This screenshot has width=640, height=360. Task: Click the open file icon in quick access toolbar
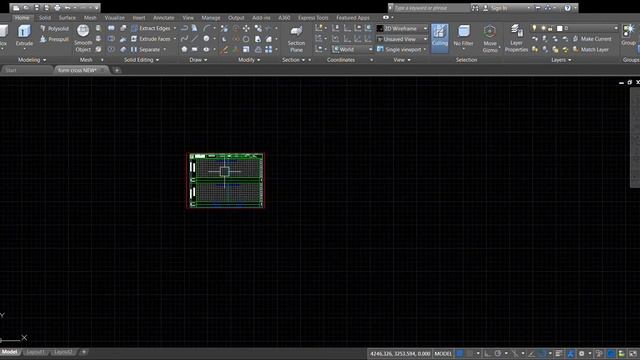[x=26, y=8]
